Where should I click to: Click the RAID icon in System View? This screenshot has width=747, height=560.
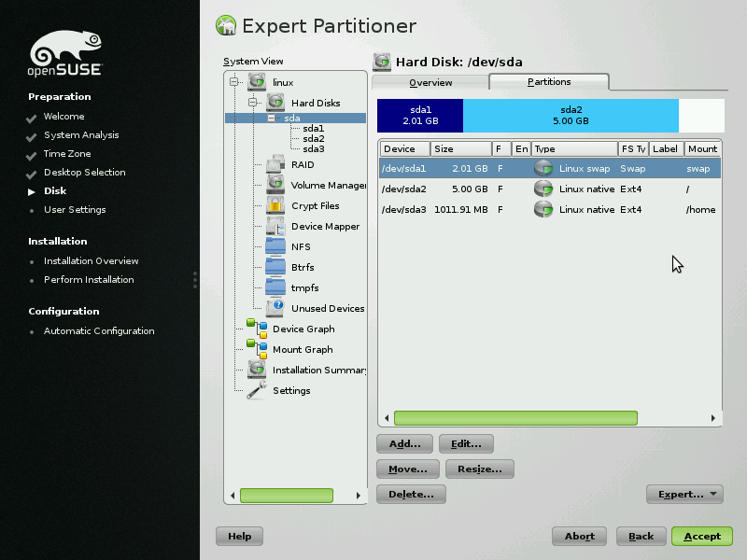pyautogui.click(x=275, y=165)
